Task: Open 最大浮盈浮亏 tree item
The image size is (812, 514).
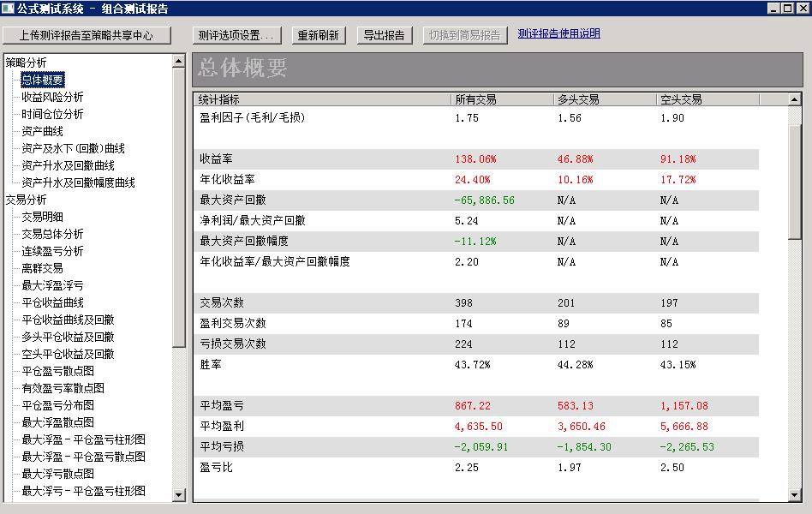Action: click(52, 285)
